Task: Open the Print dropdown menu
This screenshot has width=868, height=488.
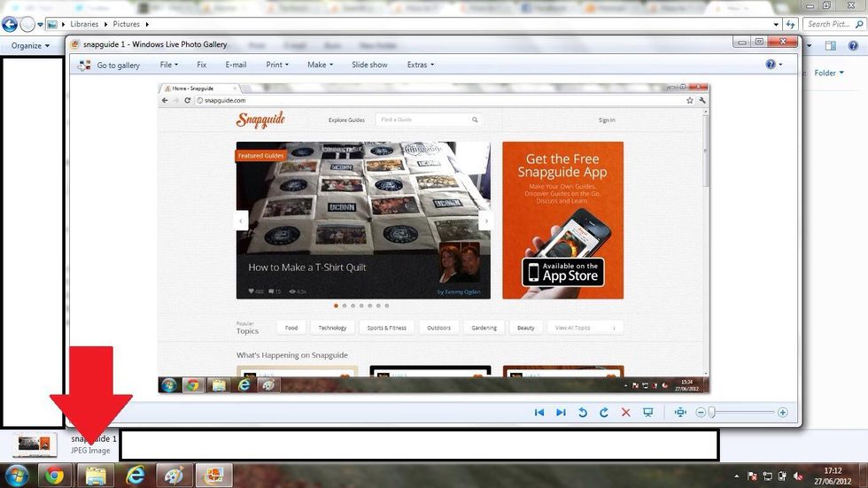Action: 278,65
